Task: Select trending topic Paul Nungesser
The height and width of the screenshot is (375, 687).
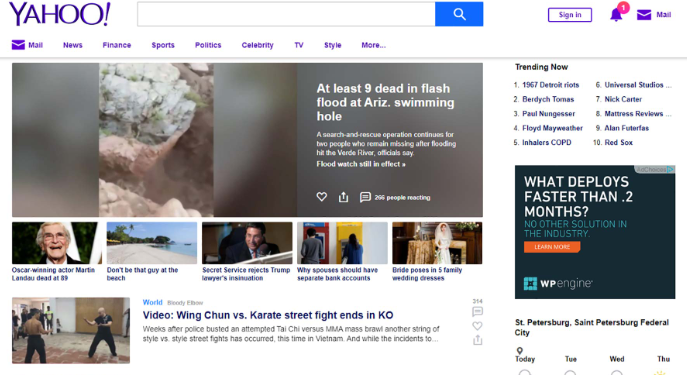Action: (x=549, y=114)
